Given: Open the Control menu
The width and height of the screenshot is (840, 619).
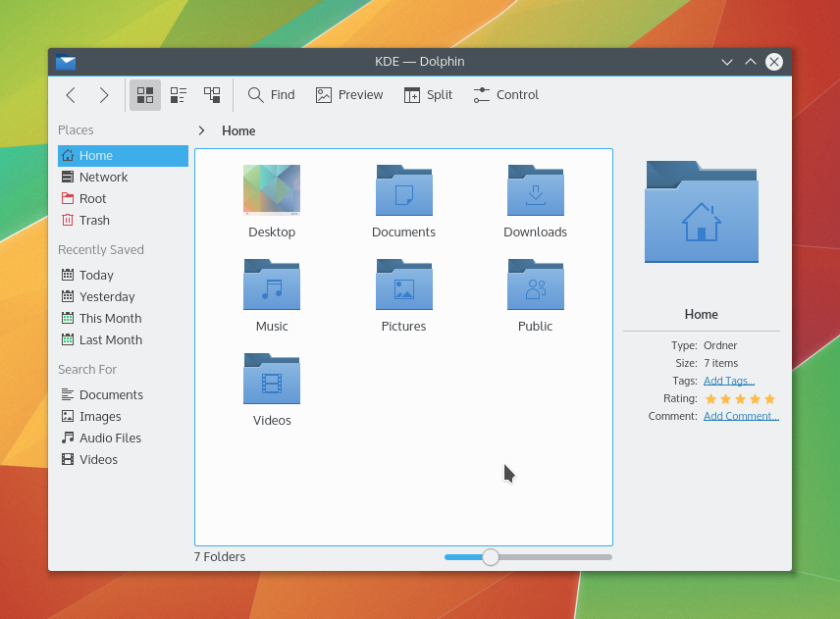Looking at the screenshot, I should 505,95.
